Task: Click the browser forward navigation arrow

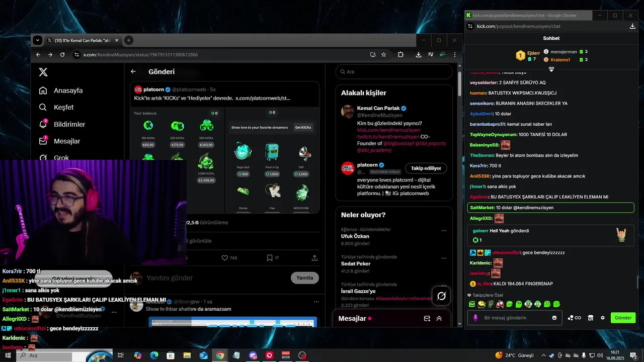Action: click(x=50, y=54)
